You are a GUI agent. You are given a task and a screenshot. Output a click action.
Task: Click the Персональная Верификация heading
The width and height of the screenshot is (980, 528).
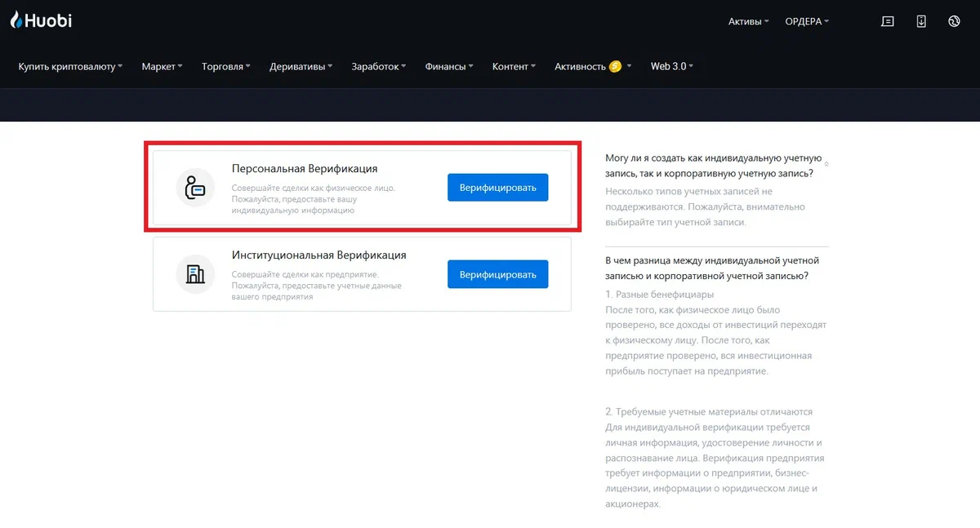[305, 169]
